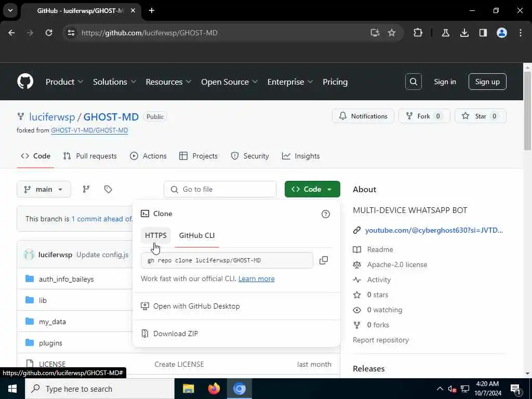Open the luciferwsp owner link
The width and height of the screenshot is (532, 399).
(x=52, y=117)
